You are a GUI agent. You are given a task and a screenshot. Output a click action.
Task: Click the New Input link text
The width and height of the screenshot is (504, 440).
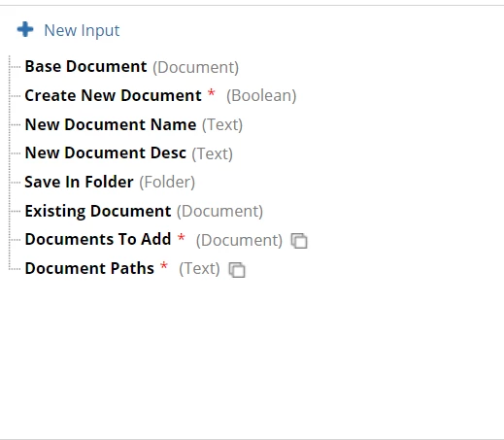point(82,31)
